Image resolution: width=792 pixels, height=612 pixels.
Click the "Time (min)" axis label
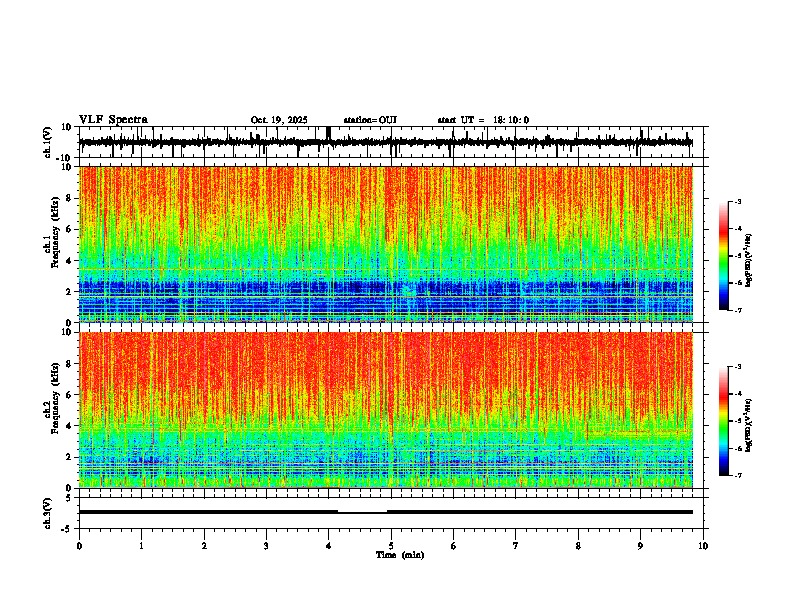(400, 555)
